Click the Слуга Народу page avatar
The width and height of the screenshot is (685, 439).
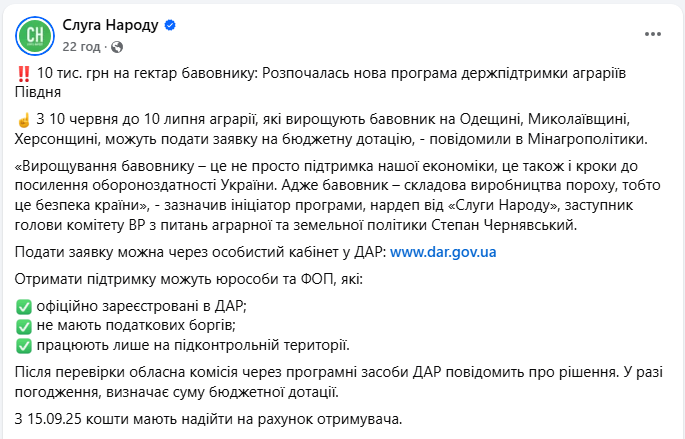tap(35, 36)
